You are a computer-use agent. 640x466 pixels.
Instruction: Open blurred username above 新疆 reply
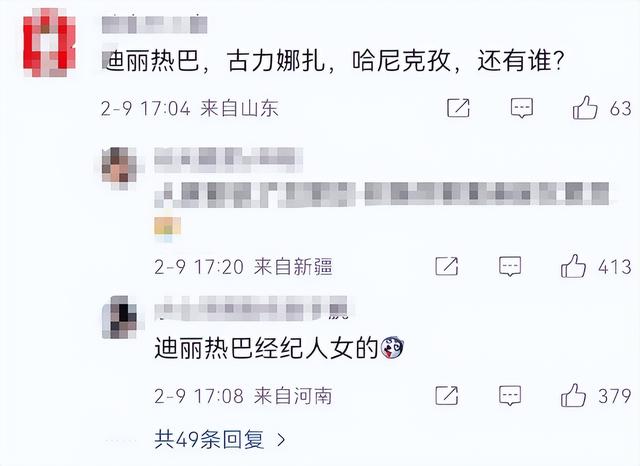click(229, 156)
